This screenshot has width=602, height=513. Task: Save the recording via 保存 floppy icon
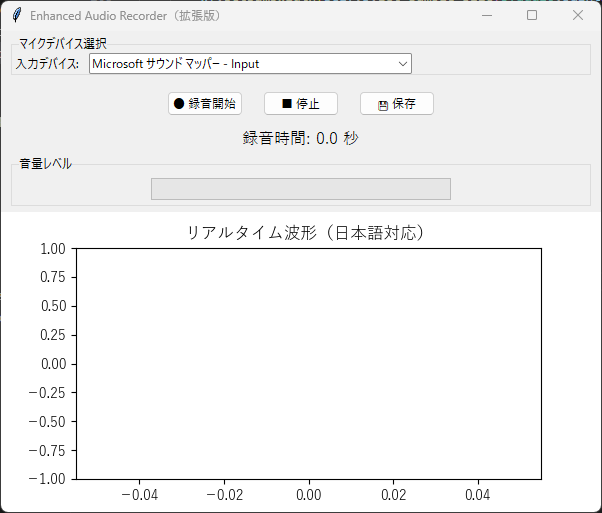tap(383, 104)
